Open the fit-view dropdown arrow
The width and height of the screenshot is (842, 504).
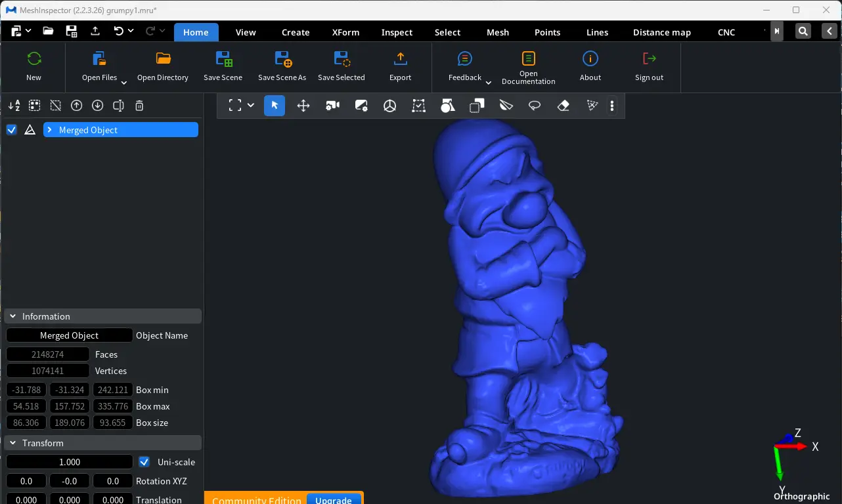251,106
